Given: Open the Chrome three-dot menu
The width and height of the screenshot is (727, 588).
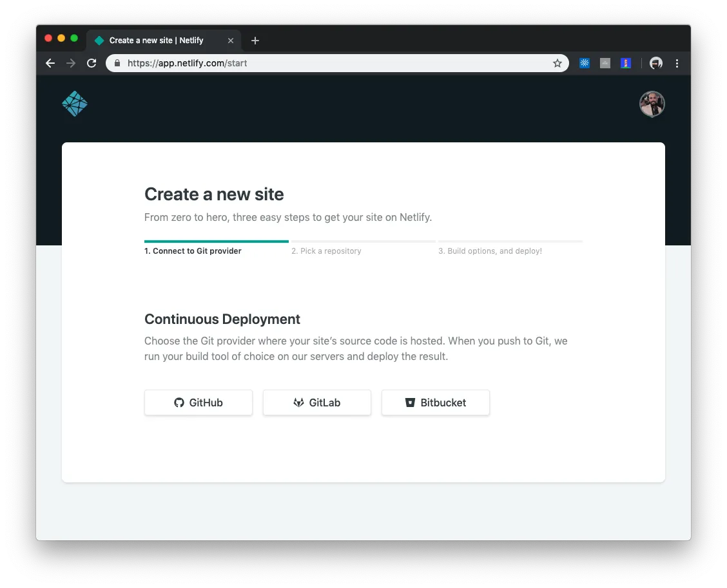Looking at the screenshot, I should 677,63.
